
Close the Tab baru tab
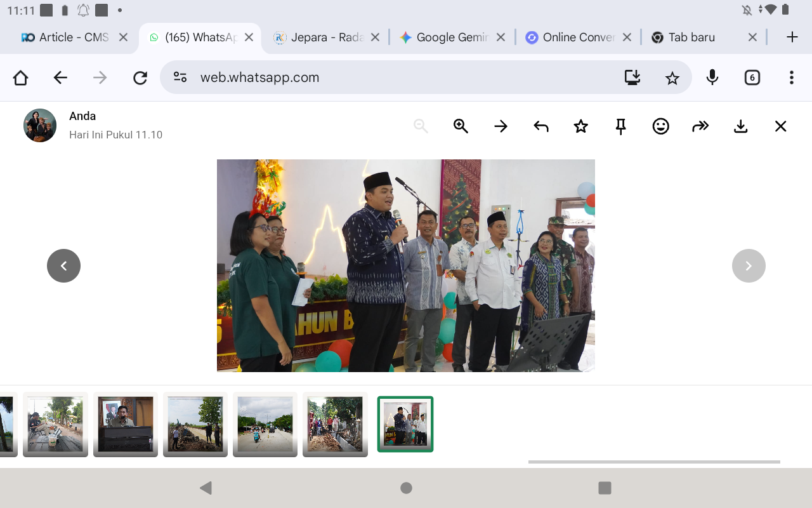752,37
